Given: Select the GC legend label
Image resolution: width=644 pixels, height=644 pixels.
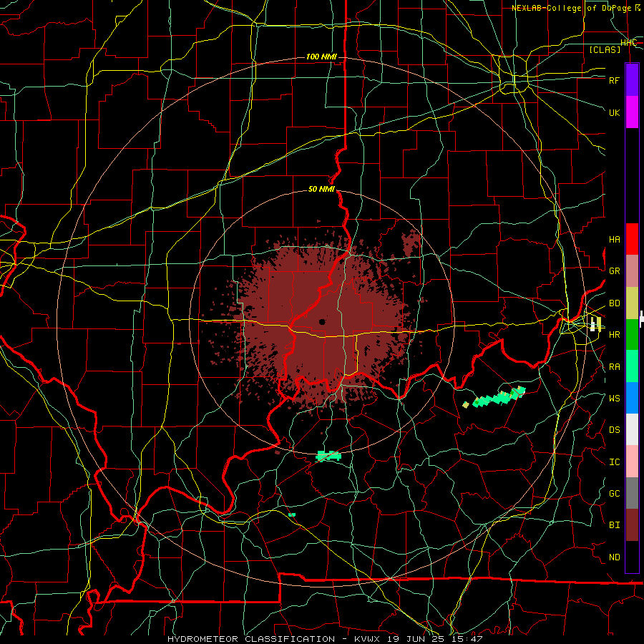Looking at the screenshot, I should pos(615,494).
